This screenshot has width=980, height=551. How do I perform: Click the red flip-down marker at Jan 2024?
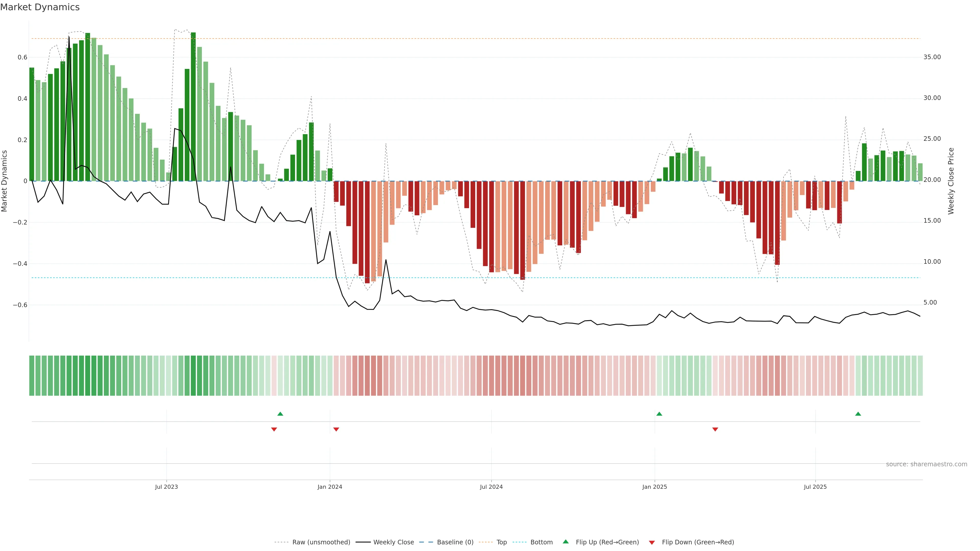[336, 429]
